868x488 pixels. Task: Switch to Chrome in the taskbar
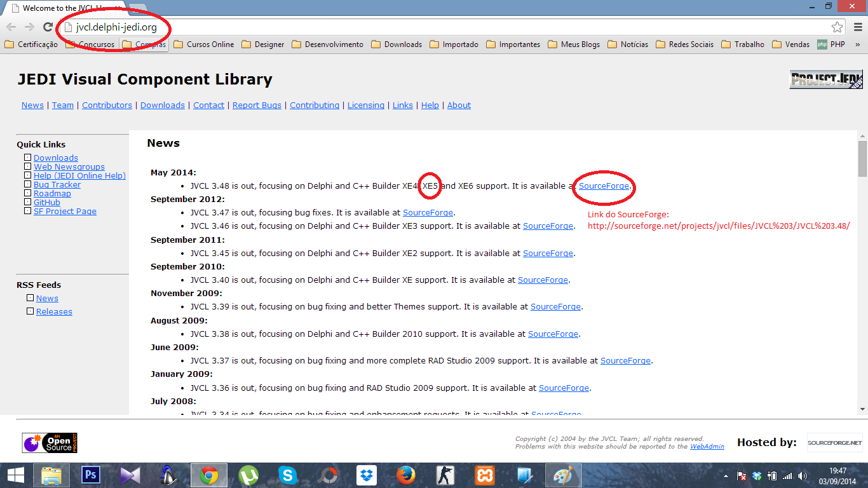209,475
